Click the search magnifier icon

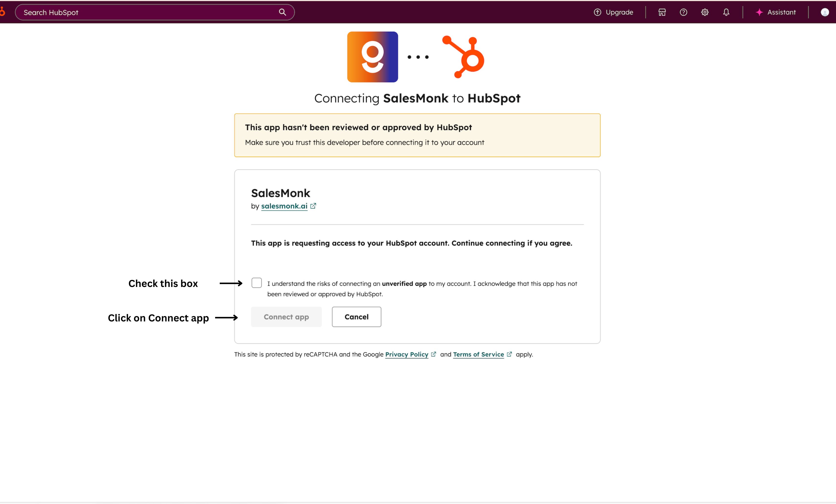pyautogui.click(x=282, y=12)
